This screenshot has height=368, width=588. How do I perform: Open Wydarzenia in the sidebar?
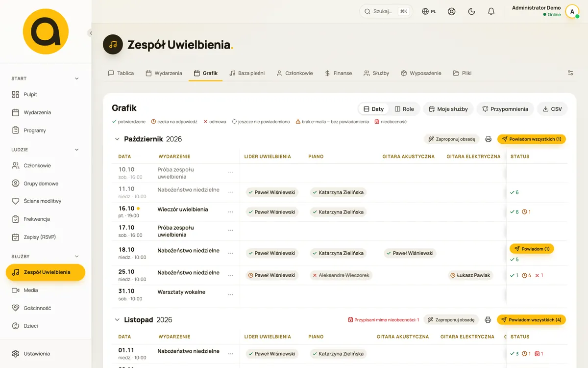point(46,112)
